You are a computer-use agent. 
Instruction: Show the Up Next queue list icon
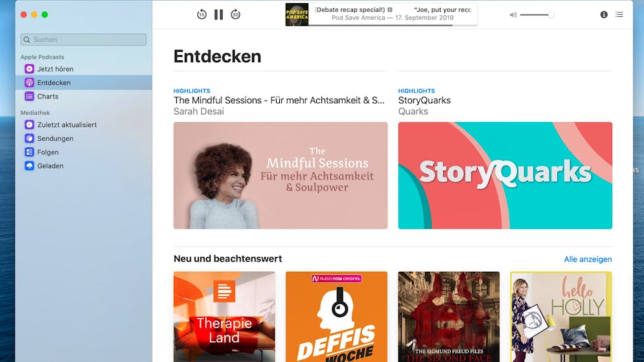(619, 14)
